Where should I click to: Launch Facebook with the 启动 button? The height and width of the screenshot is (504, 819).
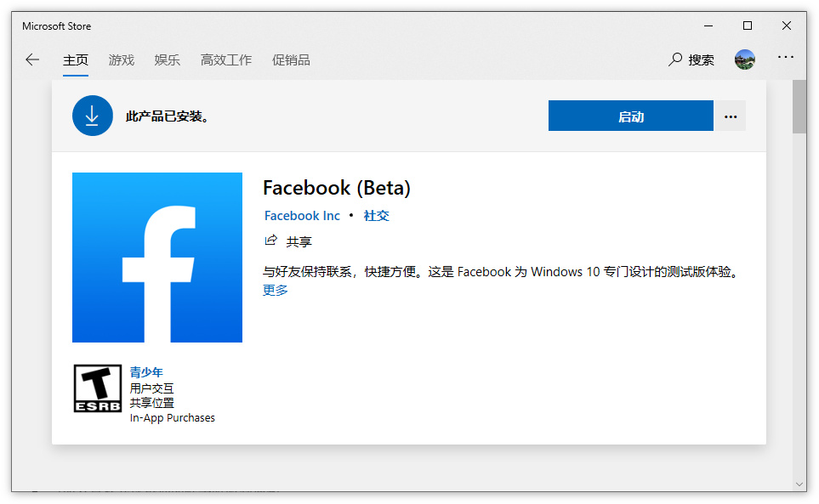point(630,116)
